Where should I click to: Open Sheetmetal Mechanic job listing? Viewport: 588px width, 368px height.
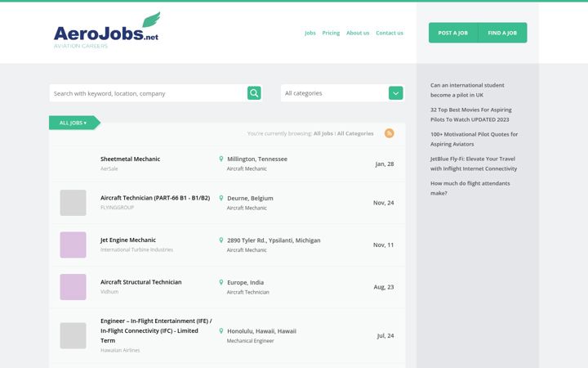[x=130, y=159]
